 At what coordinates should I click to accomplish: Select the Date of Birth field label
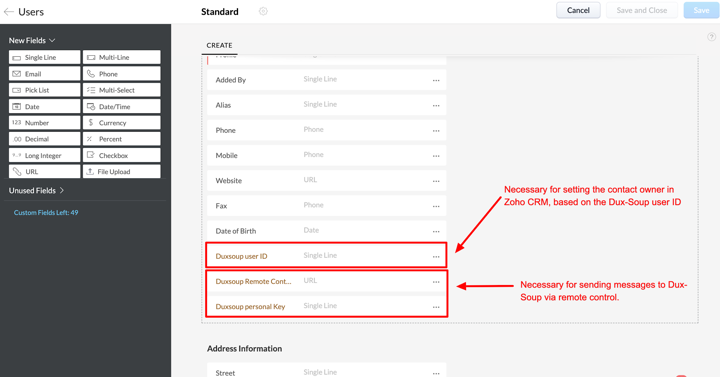(236, 231)
